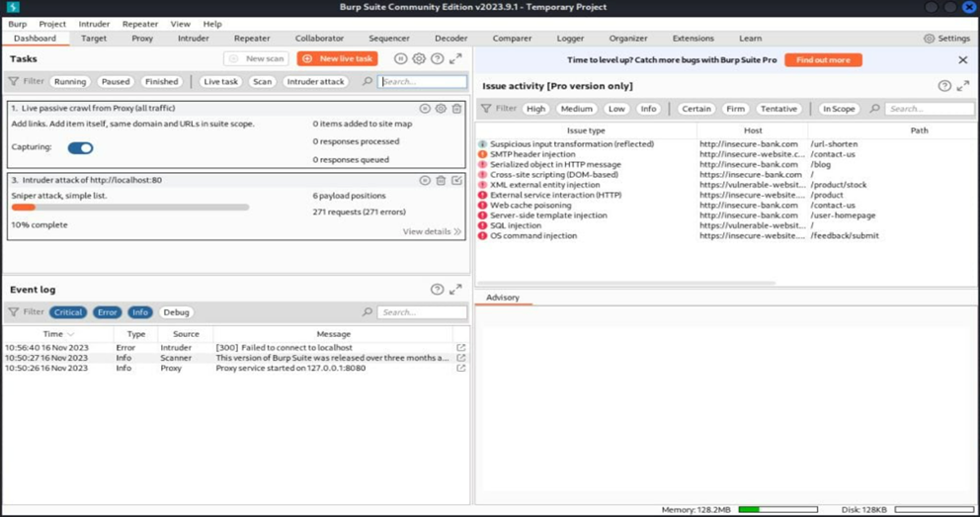The width and height of the screenshot is (980, 517).
Task: Open the Burp menu
Action: point(18,24)
